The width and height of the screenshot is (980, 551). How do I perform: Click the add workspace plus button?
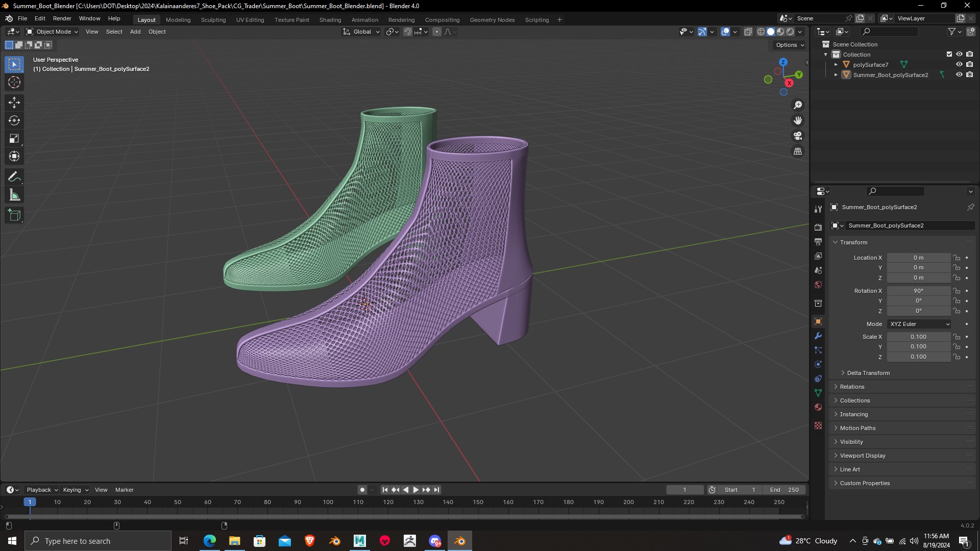[x=559, y=20]
